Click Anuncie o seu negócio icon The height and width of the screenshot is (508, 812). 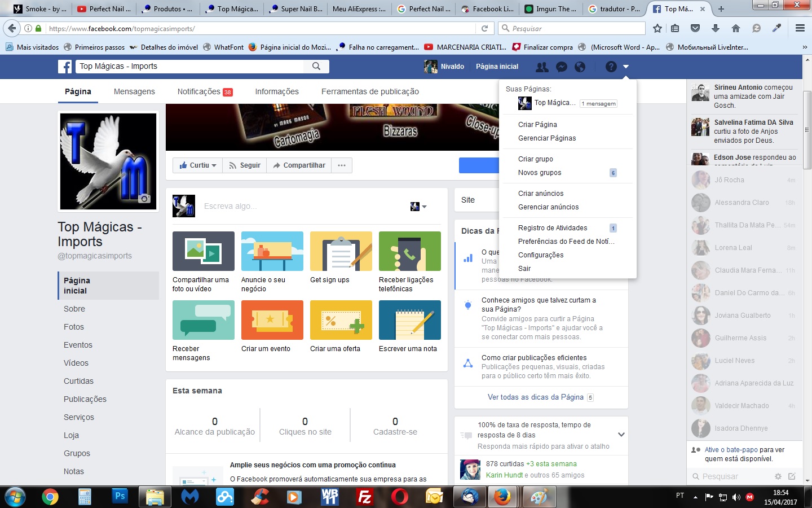(x=272, y=251)
